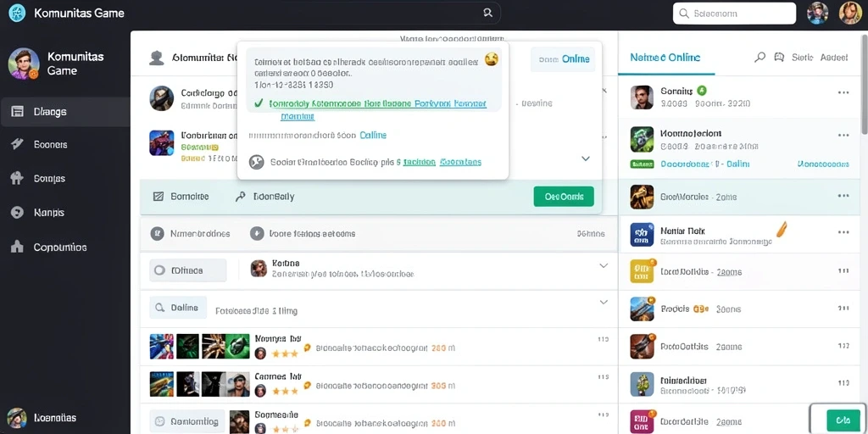Click the top-right search input field
868x434 pixels.
click(x=734, y=14)
